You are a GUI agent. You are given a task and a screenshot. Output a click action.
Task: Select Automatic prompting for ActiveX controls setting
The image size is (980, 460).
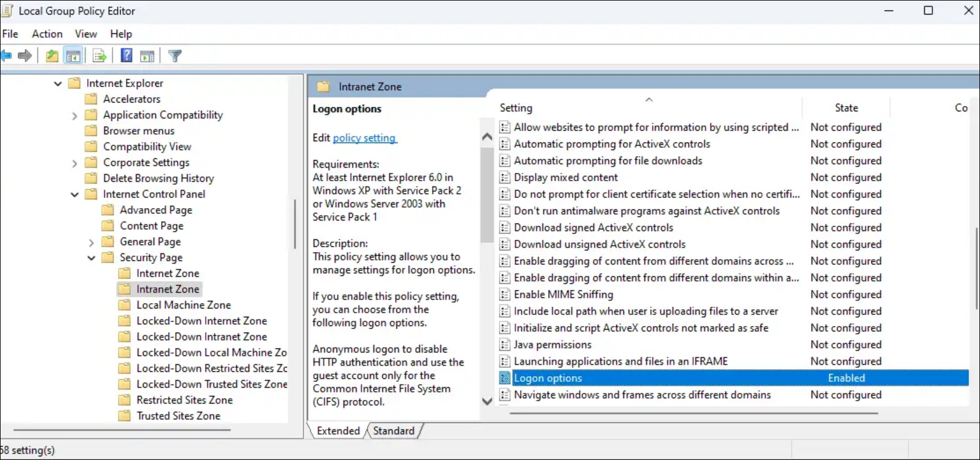[x=612, y=144]
